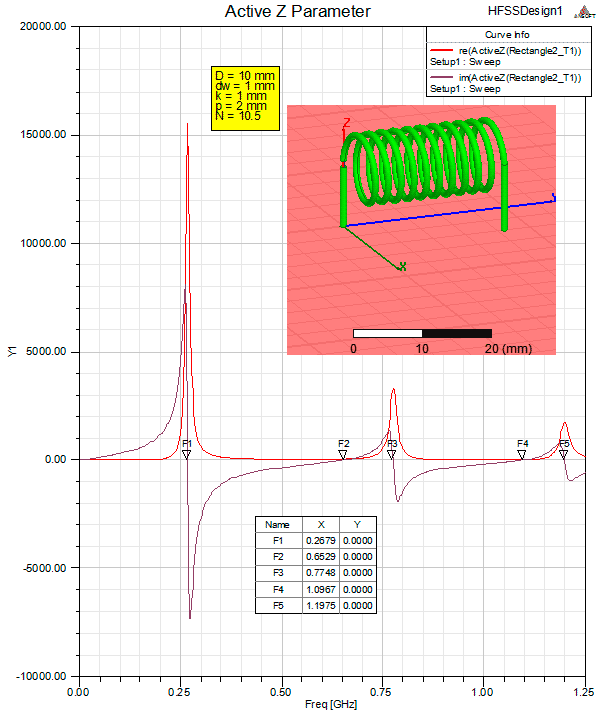Image resolution: width=600 pixels, height=713 pixels.
Task: Click the 0.2679 value in marker table
Action: click(321, 540)
